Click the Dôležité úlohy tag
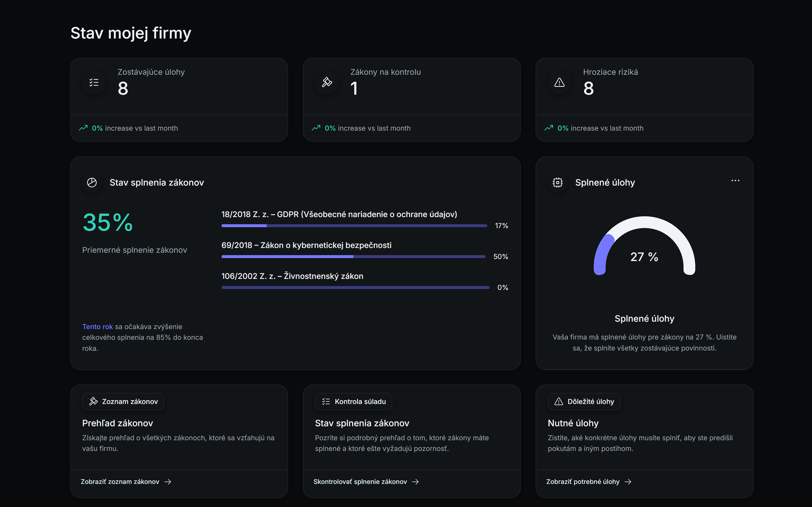 [x=584, y=401]
